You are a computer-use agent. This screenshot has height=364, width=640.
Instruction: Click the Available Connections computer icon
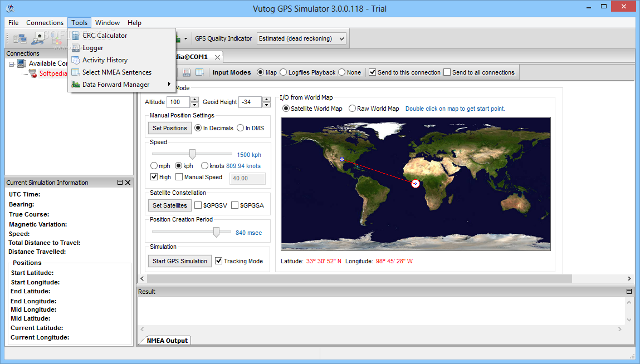[x=22, y=63]
